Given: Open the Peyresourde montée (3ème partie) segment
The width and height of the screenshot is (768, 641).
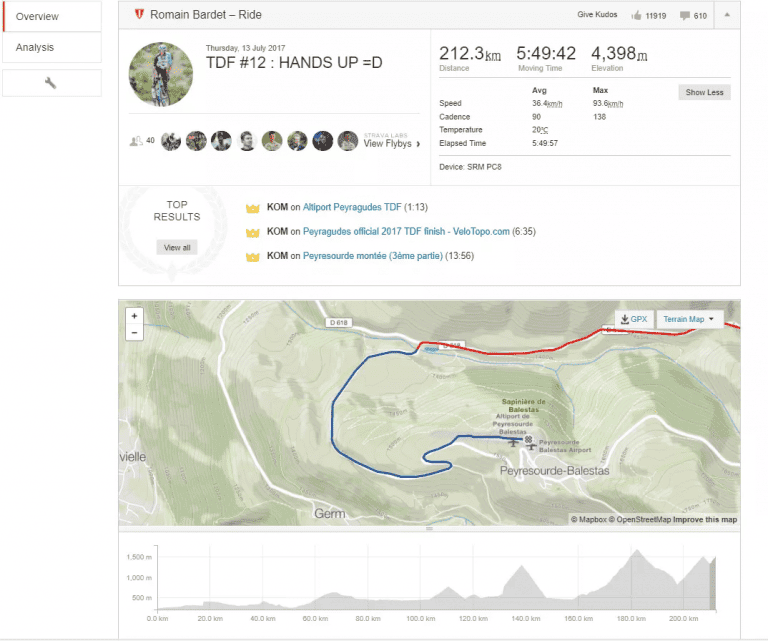Looking at the screenshot, I should tap(368, 256).
